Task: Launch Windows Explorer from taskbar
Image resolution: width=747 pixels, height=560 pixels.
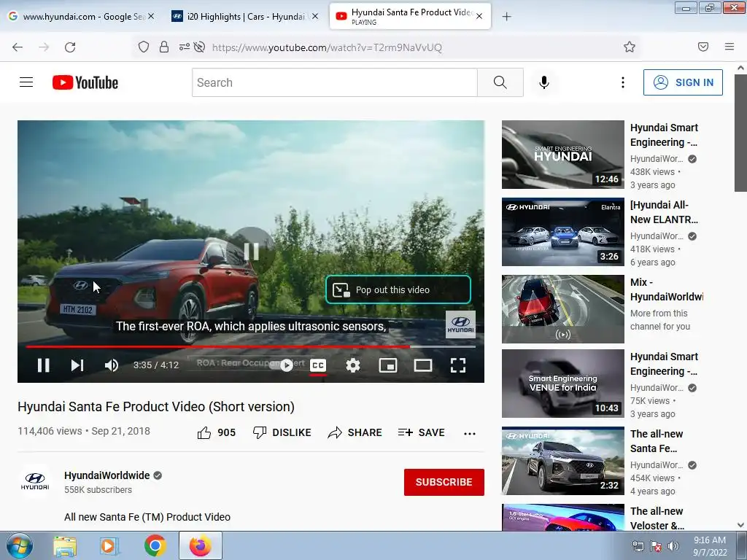Action: point(65,546)
